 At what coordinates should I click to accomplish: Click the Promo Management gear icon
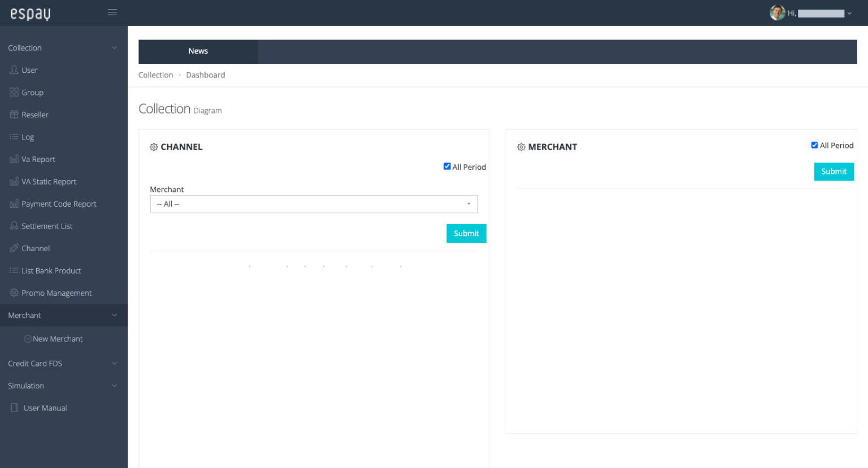point(14,292)
